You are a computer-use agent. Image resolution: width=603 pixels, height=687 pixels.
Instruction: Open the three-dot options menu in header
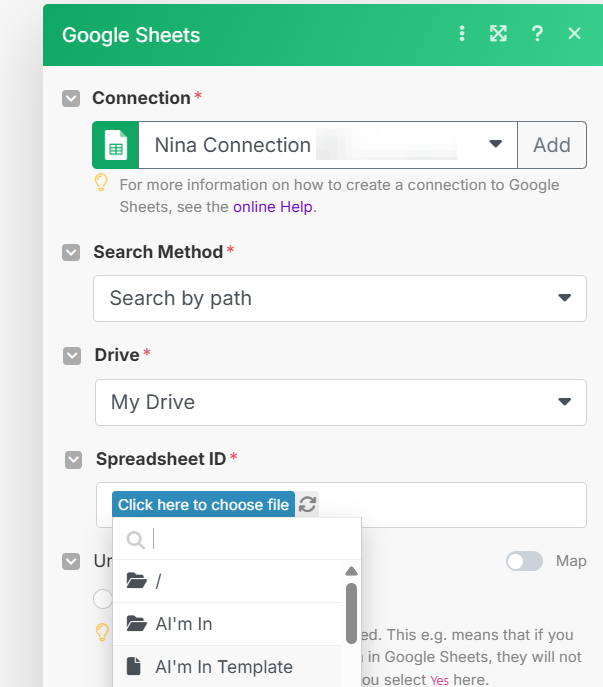(x=462, y=33)
